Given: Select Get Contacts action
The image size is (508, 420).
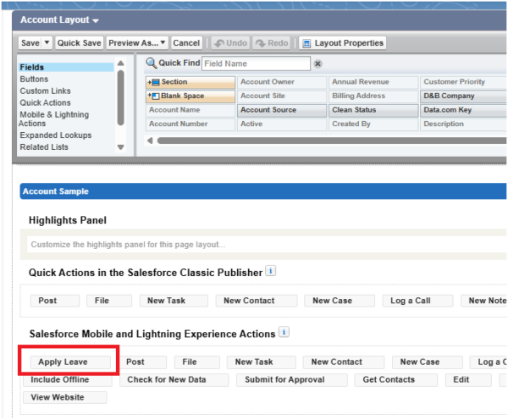Looking at the screenshot, I should pos(396,380).
